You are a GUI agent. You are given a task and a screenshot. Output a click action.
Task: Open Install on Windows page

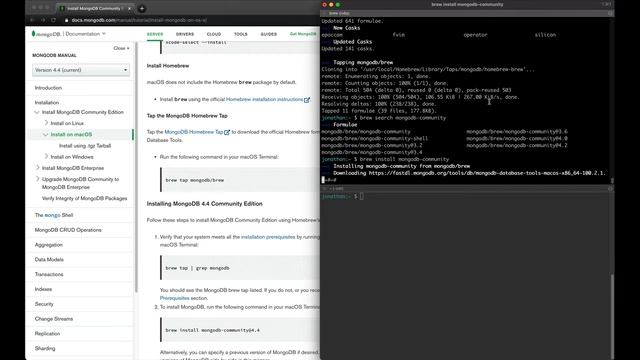pos(72,157)
